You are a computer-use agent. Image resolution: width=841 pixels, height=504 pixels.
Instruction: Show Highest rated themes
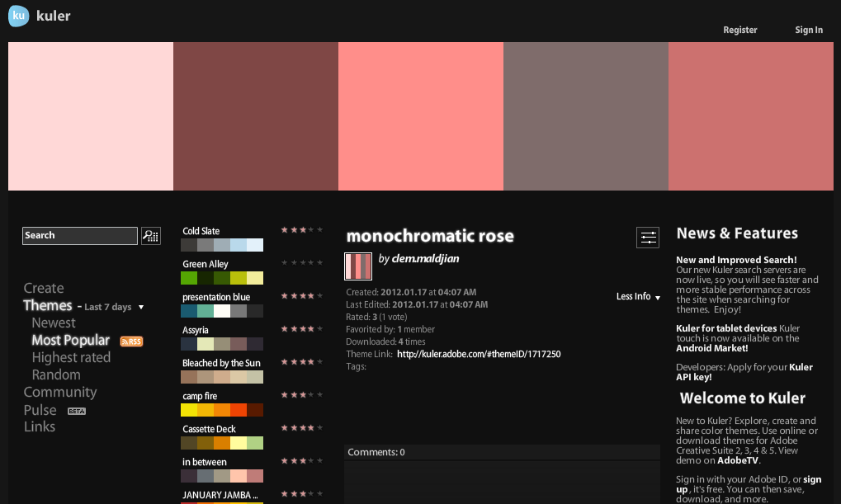pos(71,358)
